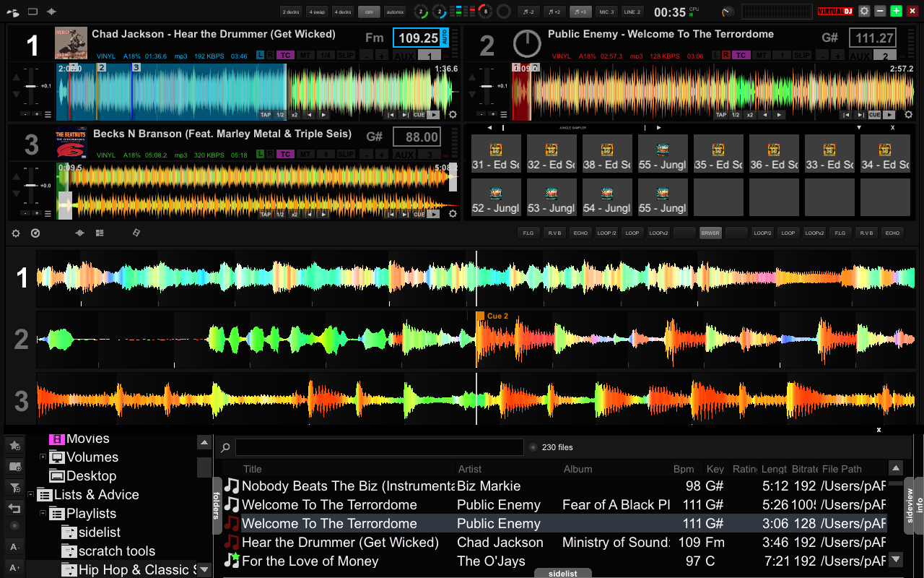The height and width of the screenshot is (578, 924).
Task: Click the previous sampler bank arrow
Action: tap(490, 127)
